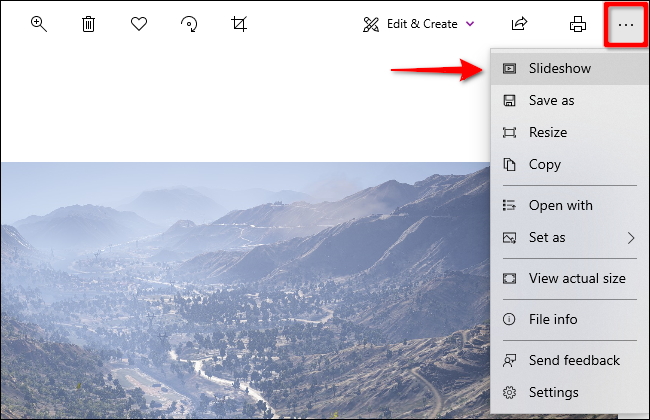Start Slideshow from the menu

coord(559,69)
